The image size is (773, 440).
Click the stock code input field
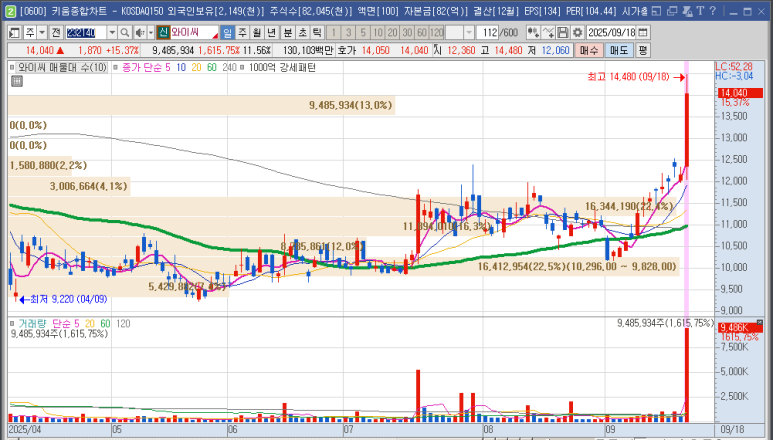[x=88, y=32]
